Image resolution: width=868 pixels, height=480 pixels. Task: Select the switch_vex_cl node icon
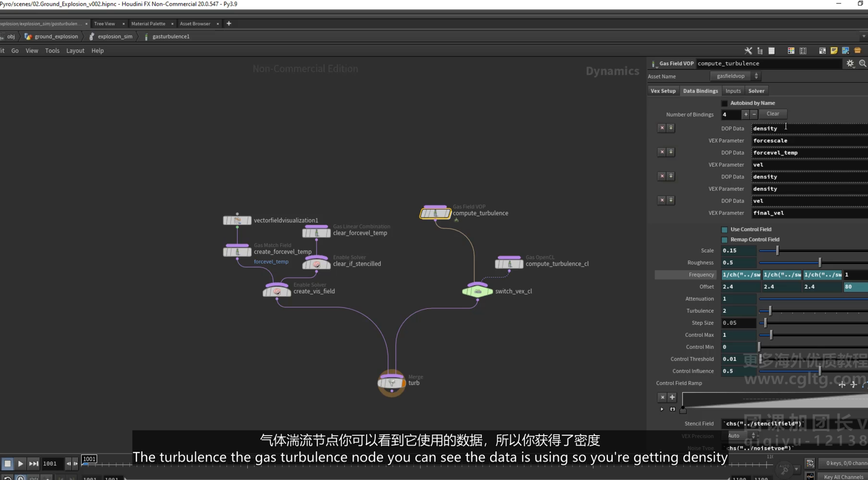click(477, 291)
